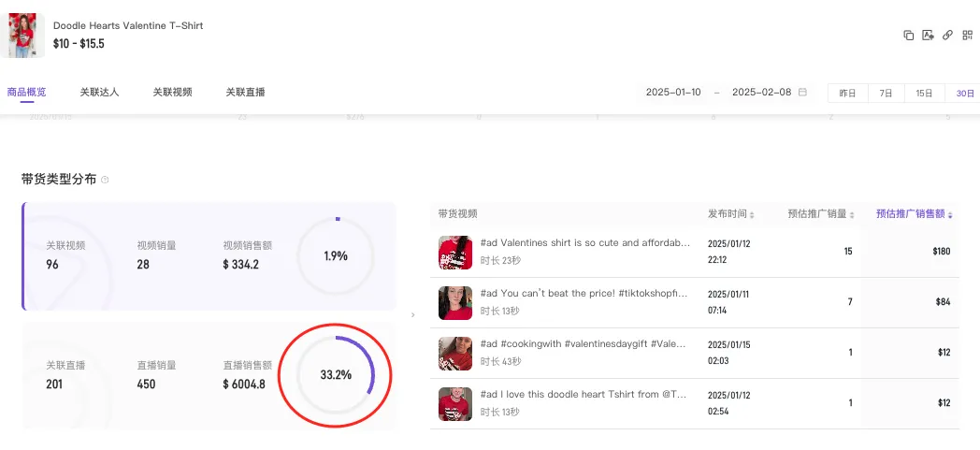Click the copy icon near the product title

tap(909, 36)
